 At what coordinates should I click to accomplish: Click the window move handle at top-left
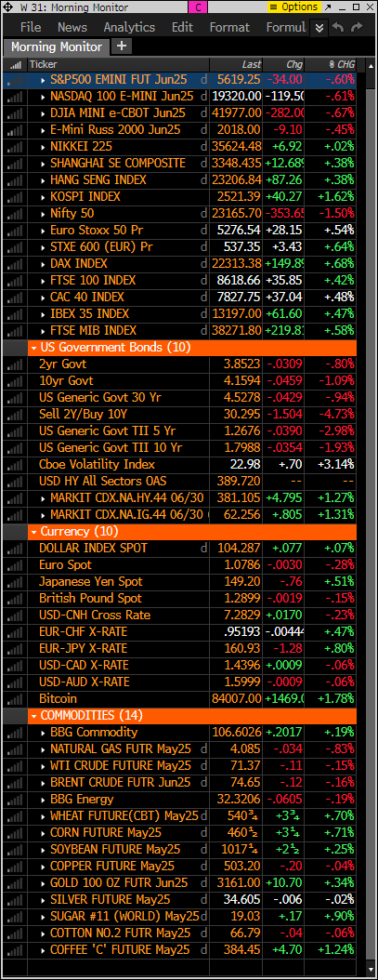(8, 7)
